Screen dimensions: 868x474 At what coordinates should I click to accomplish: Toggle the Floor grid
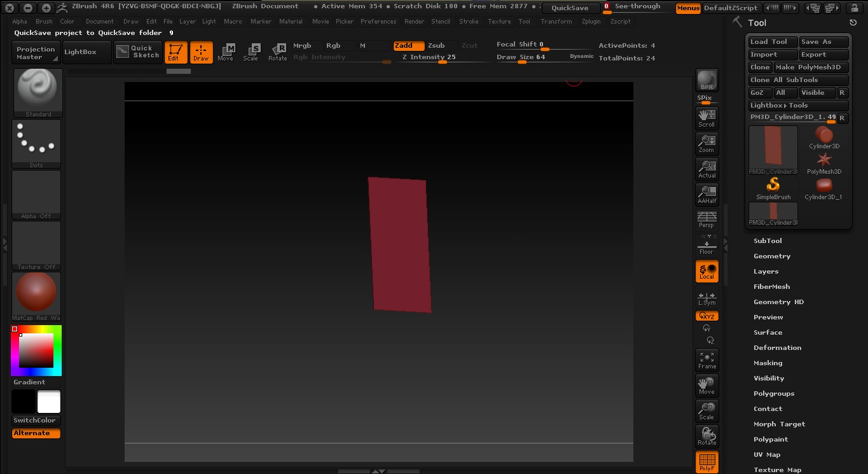[706, 245]
